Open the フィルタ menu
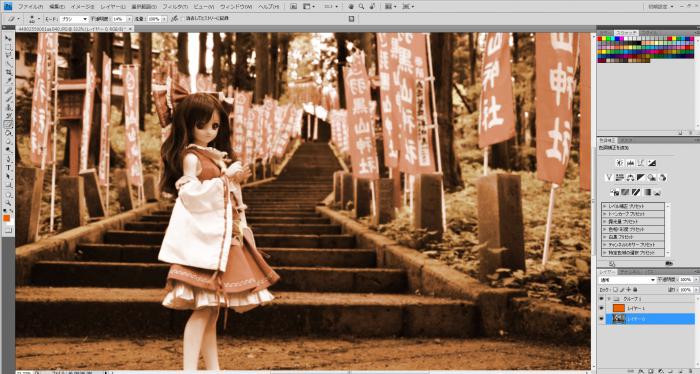This screenshot has height=374, width=700. [175, 7]
